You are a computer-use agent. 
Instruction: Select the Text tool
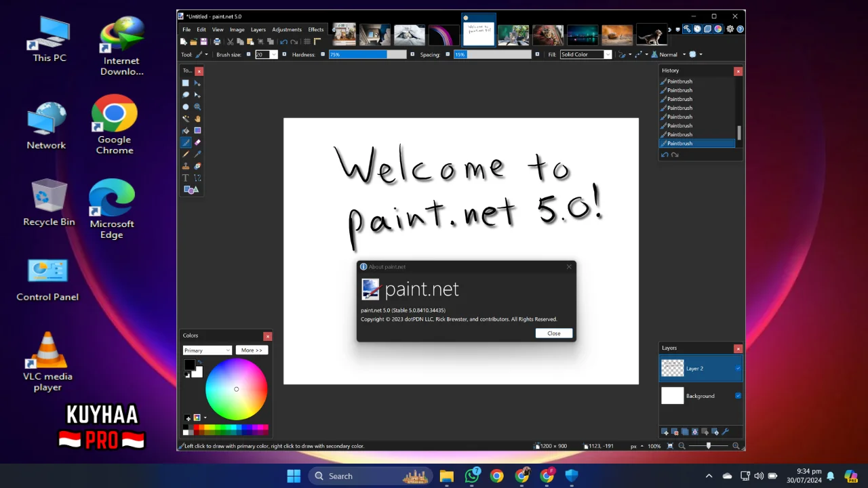(185, 178)
